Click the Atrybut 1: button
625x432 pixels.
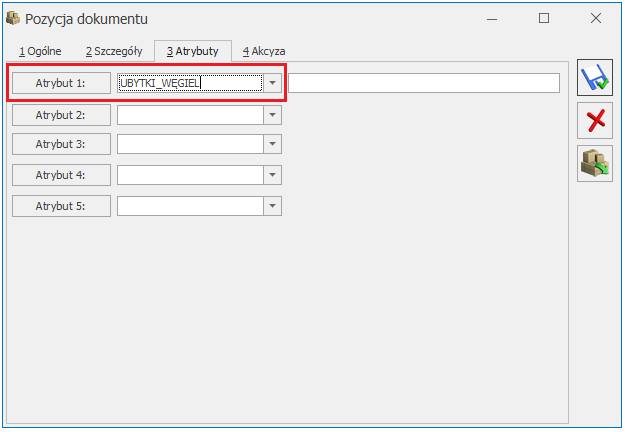point(61,83)
